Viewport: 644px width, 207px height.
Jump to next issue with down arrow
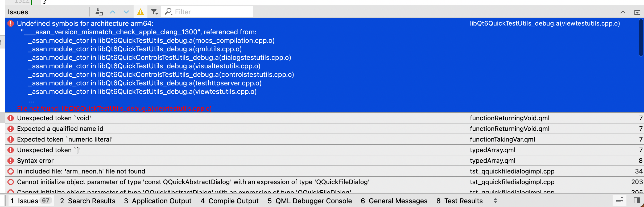126,12
